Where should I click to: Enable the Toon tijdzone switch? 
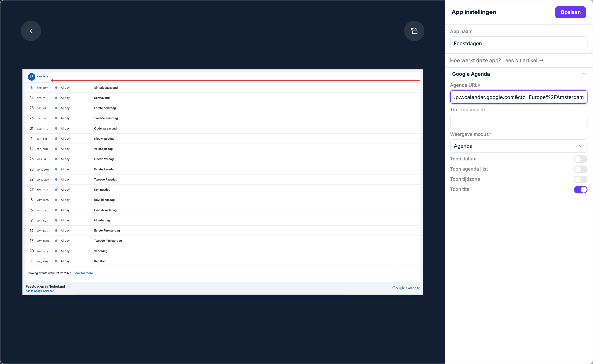coord(581,179)
